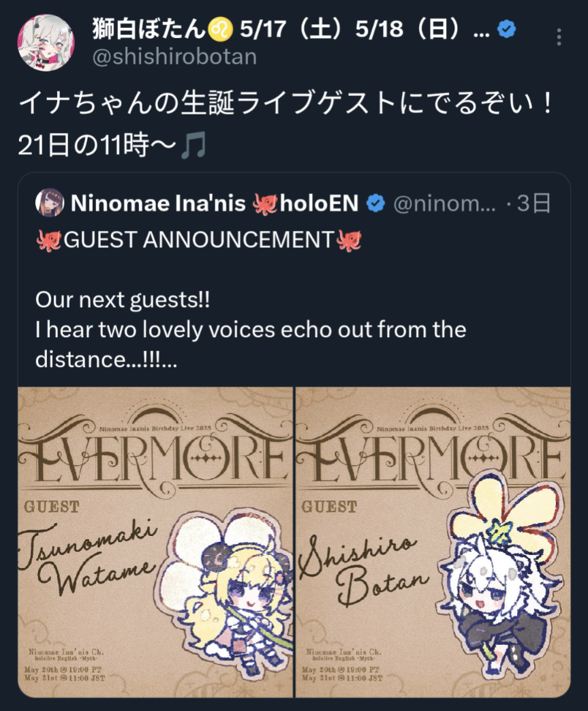Open quoted tweet's truncated @ninom handle
588x711 pixels.
click(x=444, y=204)
